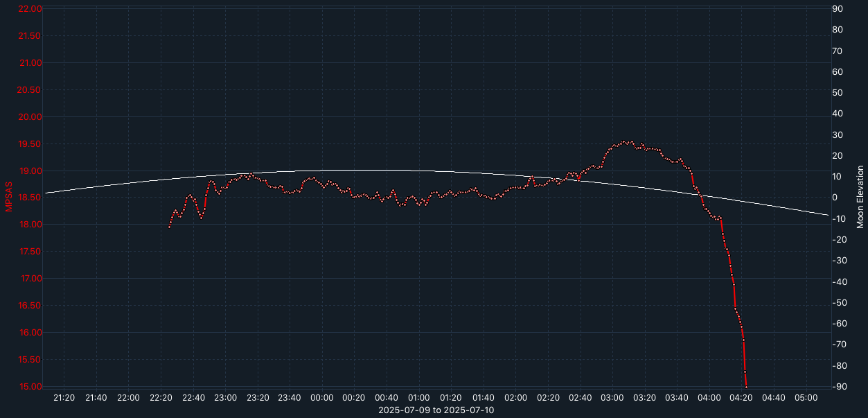Click the 17.00 MPSAS axis value
868x418 pixels.
click(x=30, y=279)
